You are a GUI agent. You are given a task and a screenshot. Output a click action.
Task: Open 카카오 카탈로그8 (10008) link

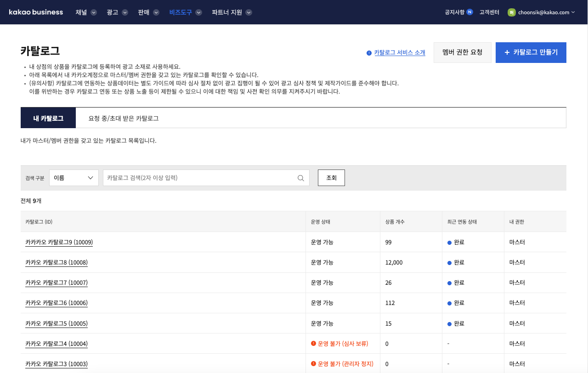[57, 262]
